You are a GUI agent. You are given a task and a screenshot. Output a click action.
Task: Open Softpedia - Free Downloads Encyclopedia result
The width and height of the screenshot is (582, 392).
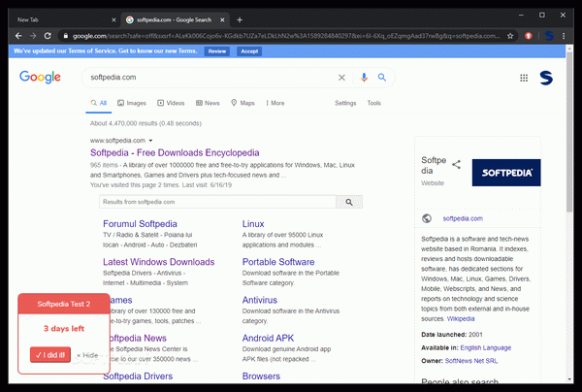click(175, 152)
